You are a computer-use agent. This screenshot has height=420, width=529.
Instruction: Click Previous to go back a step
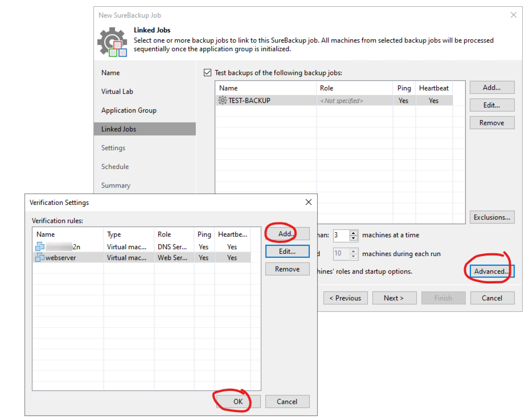(345, 298)
